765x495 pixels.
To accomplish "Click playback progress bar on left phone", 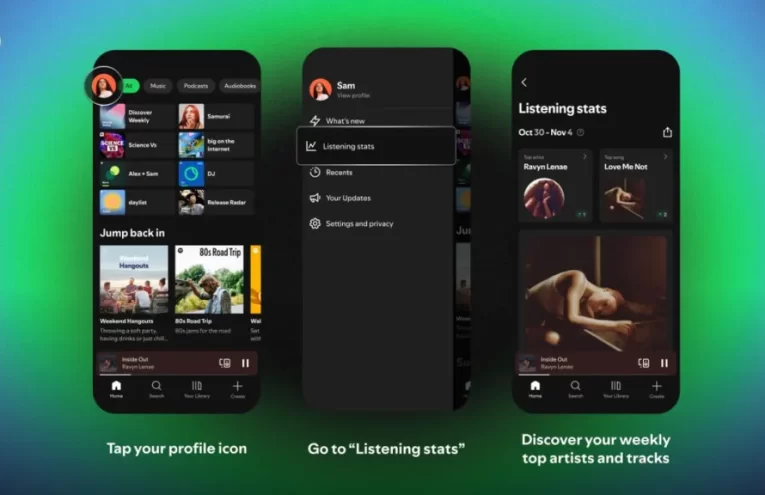I will 177,375.
